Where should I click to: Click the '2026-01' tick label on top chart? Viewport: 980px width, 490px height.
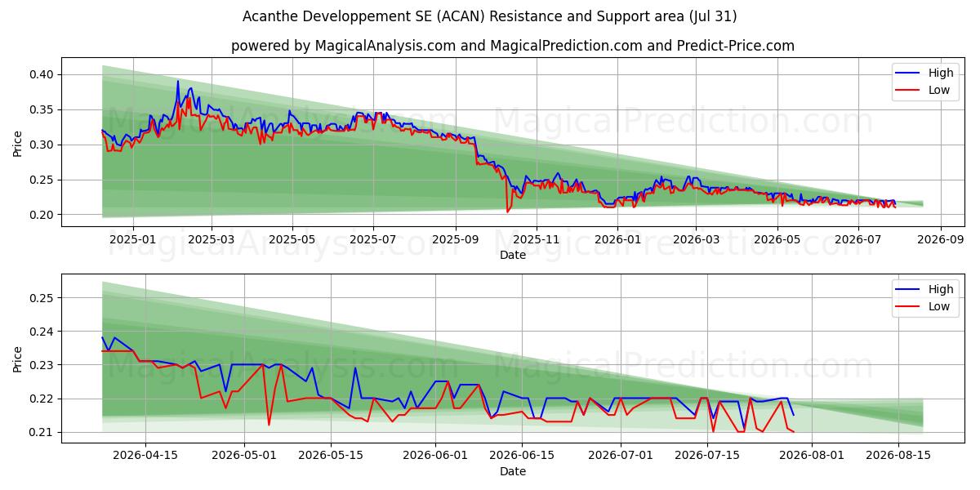coord(617,240)
